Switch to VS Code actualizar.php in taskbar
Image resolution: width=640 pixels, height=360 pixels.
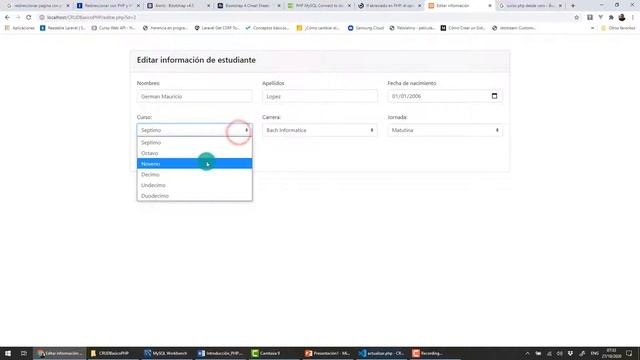(382, 353)
